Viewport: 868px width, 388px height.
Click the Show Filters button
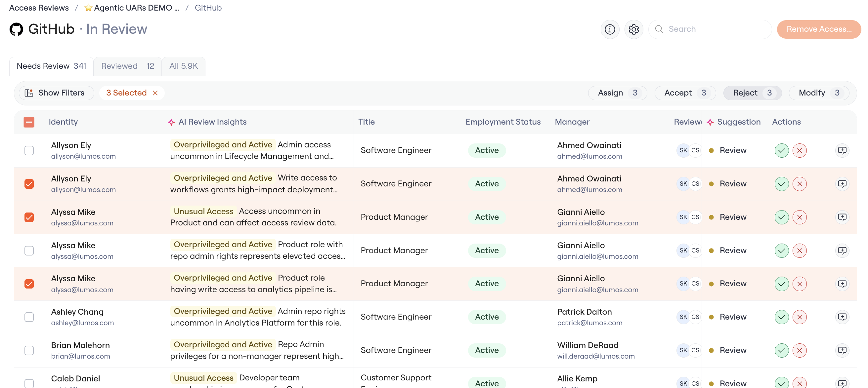click(x=56, y=93)
